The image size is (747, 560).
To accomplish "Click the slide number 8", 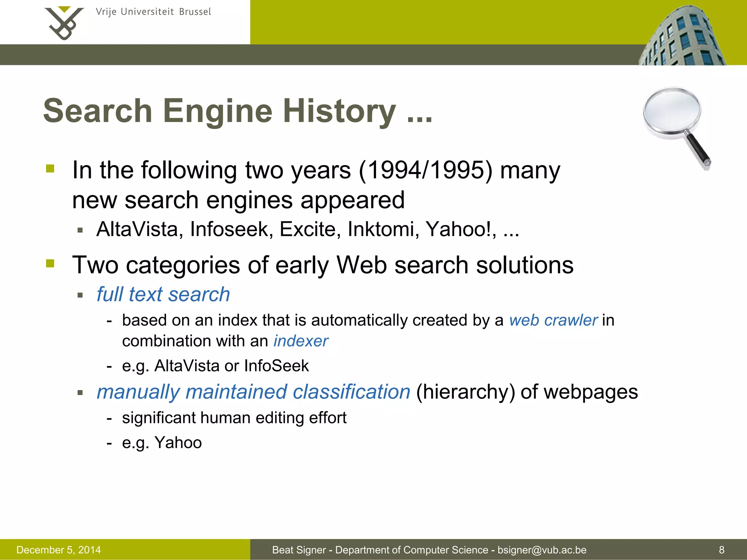I will coord(721,550).
